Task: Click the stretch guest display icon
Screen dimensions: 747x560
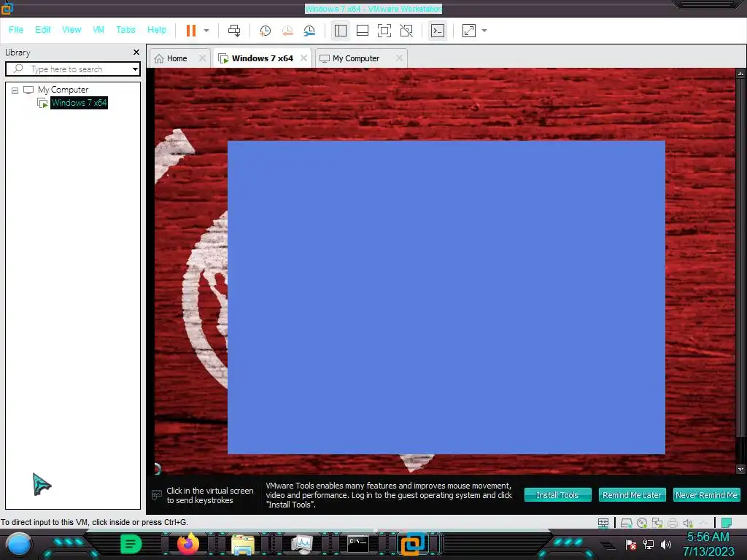Action: (x=469, y=31)
